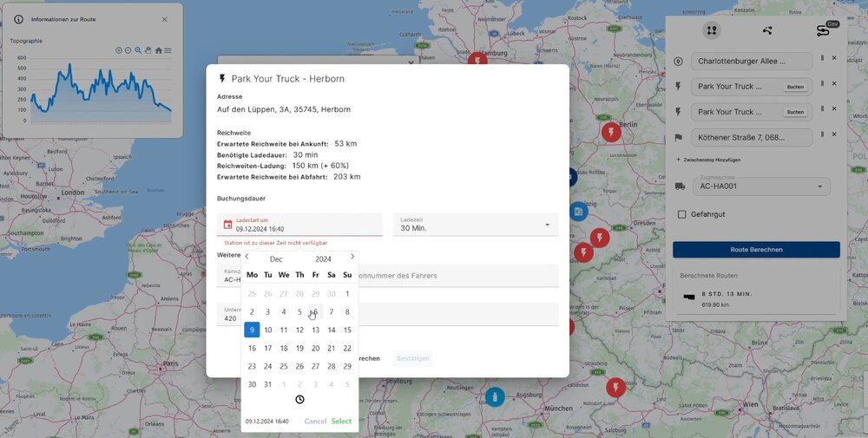Screen dimensions: 868x438
Task: Click the Charlottenburger Allee address field
Action: tap(752, 62)
